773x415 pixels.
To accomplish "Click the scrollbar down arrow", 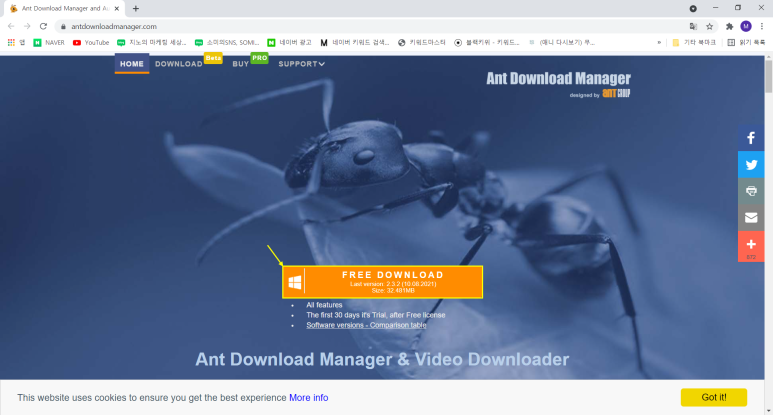I will pyautogui.click(x=769, y=411).
